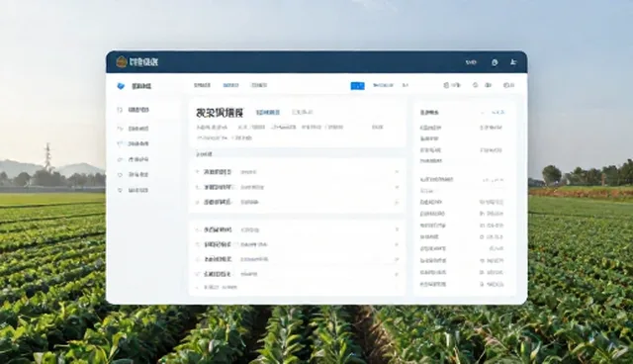Click the blue link atop the right info panel
This screenshot has height=364, width=633.
tap(497, 113)
